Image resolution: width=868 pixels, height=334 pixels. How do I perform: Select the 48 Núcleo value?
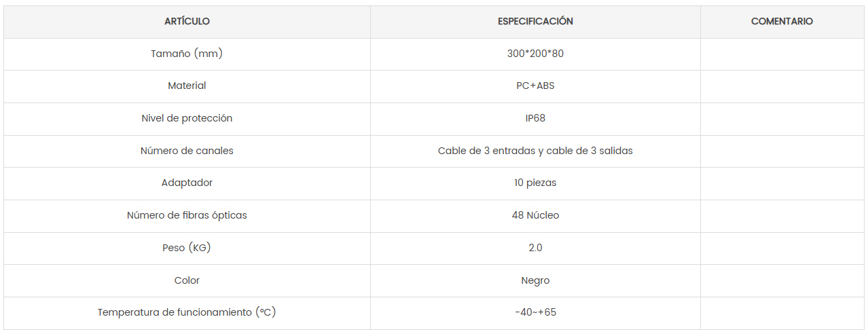coord(535,215)
